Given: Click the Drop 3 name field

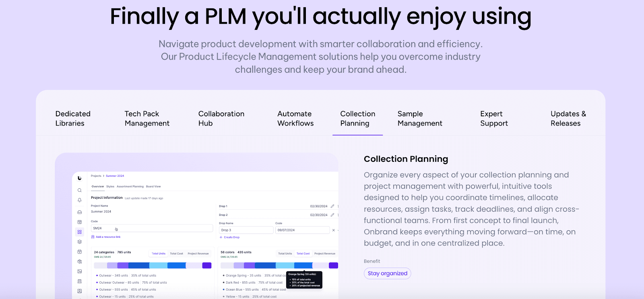Looking at the screenshot, I should [x=246, y=230].
